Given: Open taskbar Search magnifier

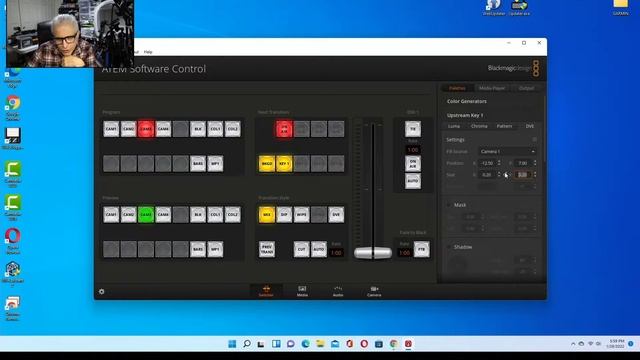Looking at the screenshot, I should click(x=247, y=344).
